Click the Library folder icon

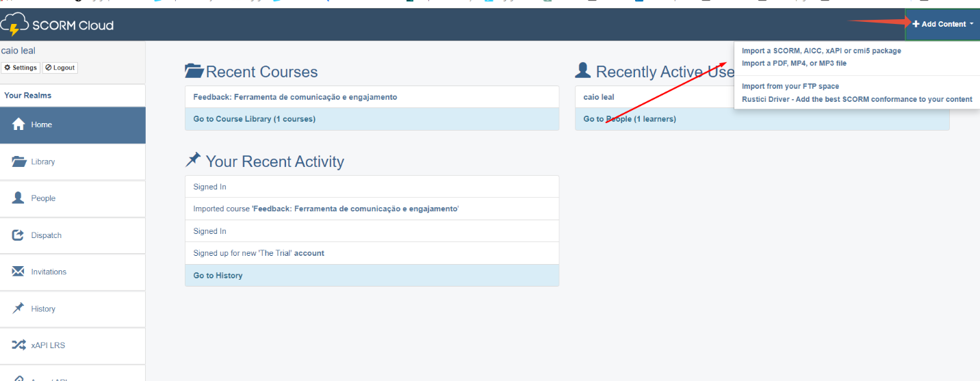[x=18, y=161]
